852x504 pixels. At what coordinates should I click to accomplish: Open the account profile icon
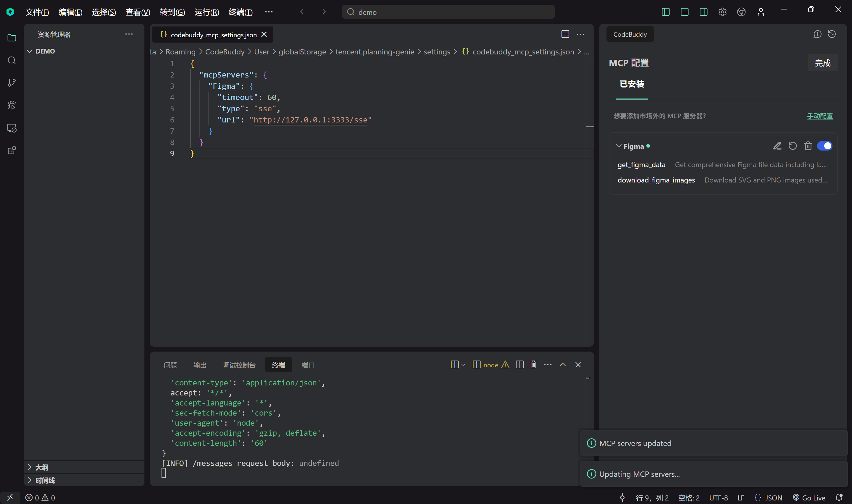pyautogui.click(x=761, y=12)
